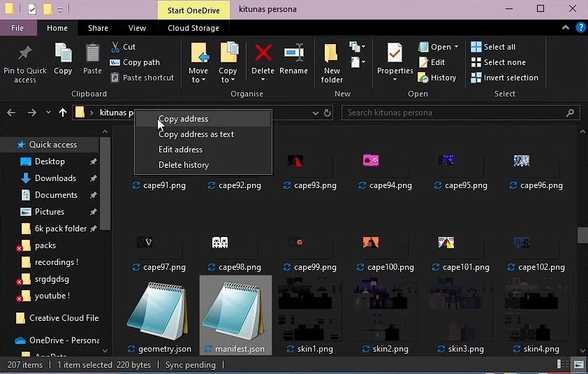This screenshot has height=374, width=588.
Task: Click Pin to Quick access icon
Action: pos(24,53)
